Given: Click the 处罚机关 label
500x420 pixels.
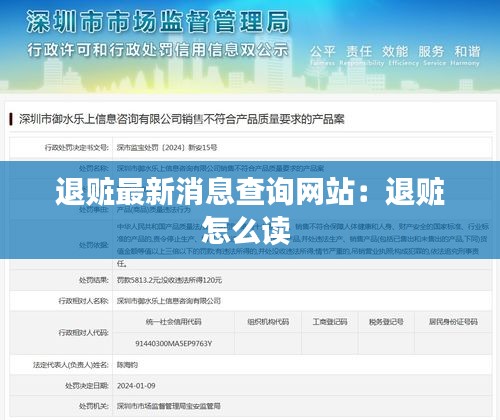Looking at the screenshot, I should coord(94,406).
